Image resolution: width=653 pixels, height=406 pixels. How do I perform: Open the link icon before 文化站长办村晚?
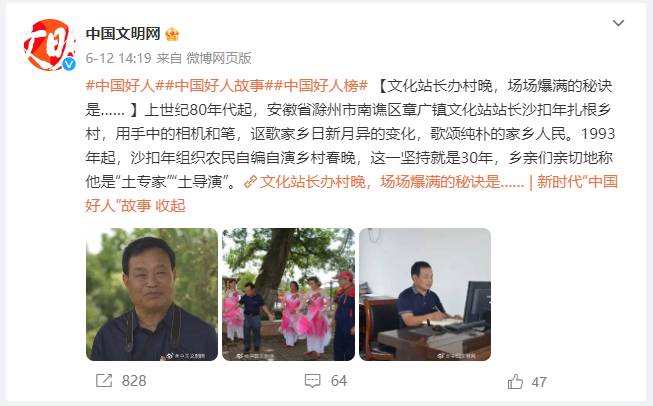click(x=250, y=182)
